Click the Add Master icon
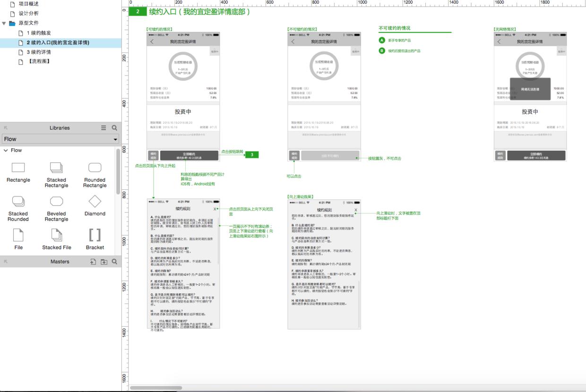 93,262
